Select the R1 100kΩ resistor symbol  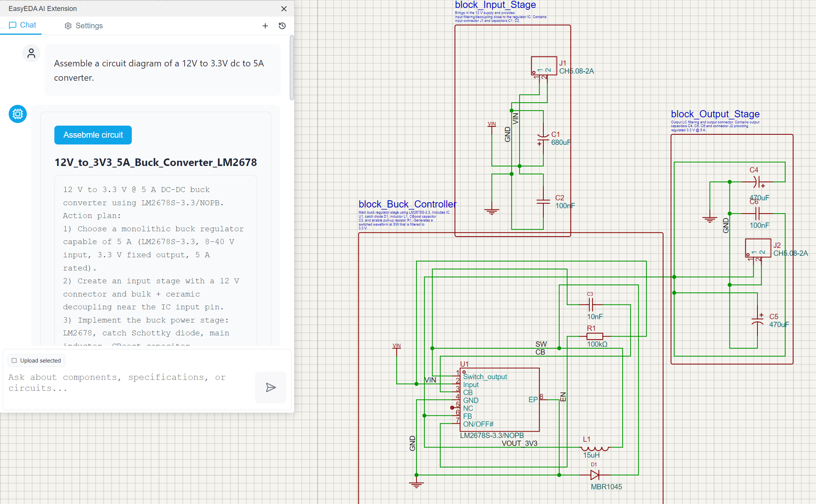pyautogui.click(x=595, y=336)
